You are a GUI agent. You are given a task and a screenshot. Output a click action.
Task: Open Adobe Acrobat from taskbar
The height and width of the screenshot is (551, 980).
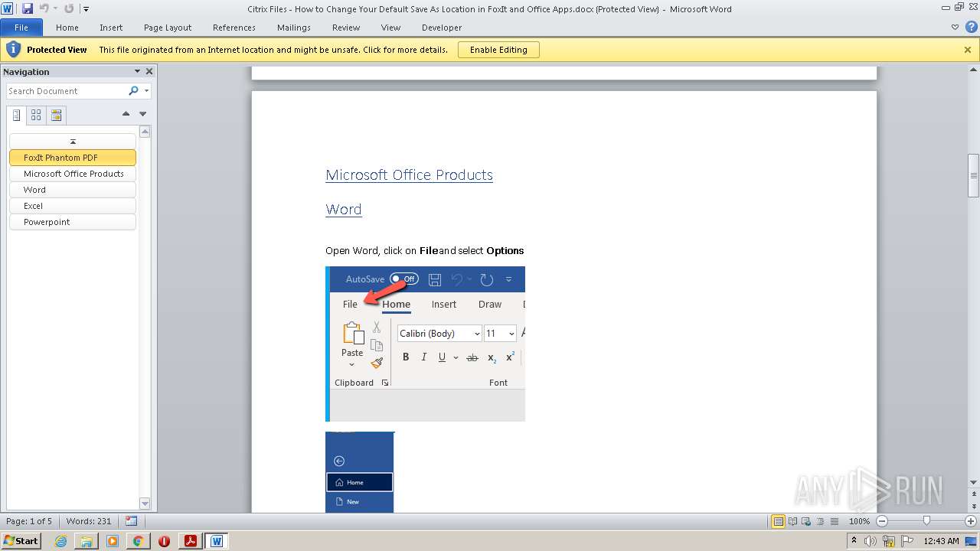pos(190,541)
